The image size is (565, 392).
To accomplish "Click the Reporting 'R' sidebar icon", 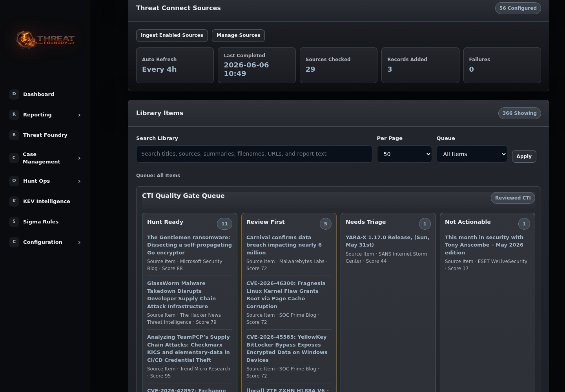I will tap(14, 114).
